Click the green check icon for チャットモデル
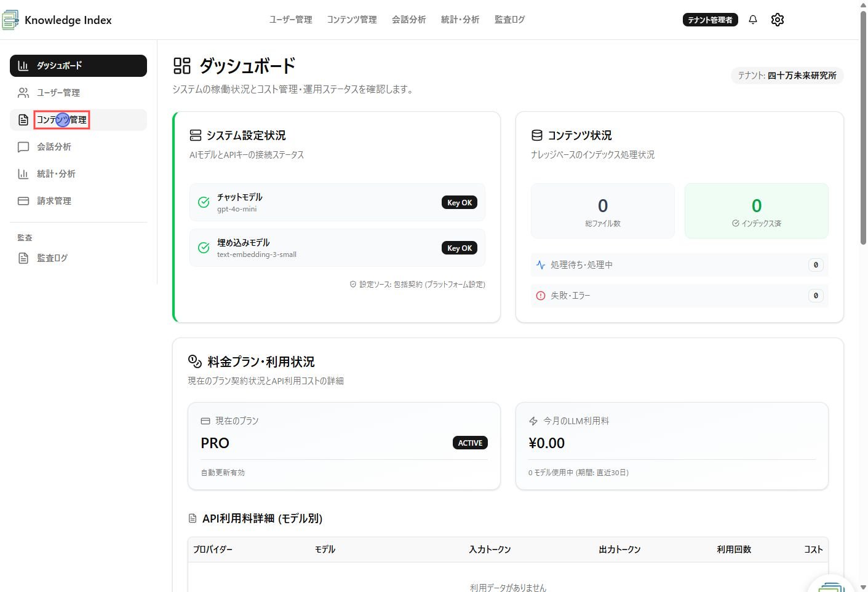Screen dimensions: 868x592 click(204, 202)
